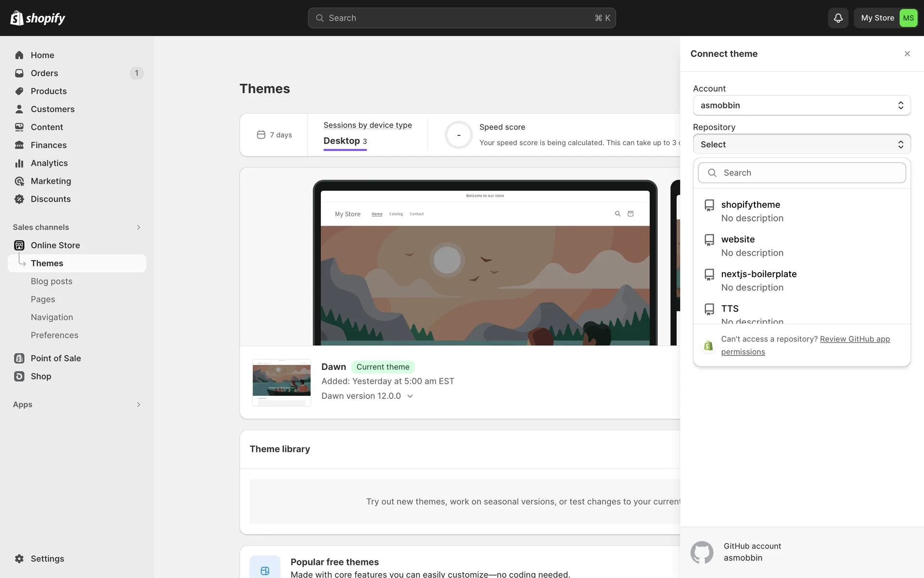Click the Marketing target icon

pos(19,181)
